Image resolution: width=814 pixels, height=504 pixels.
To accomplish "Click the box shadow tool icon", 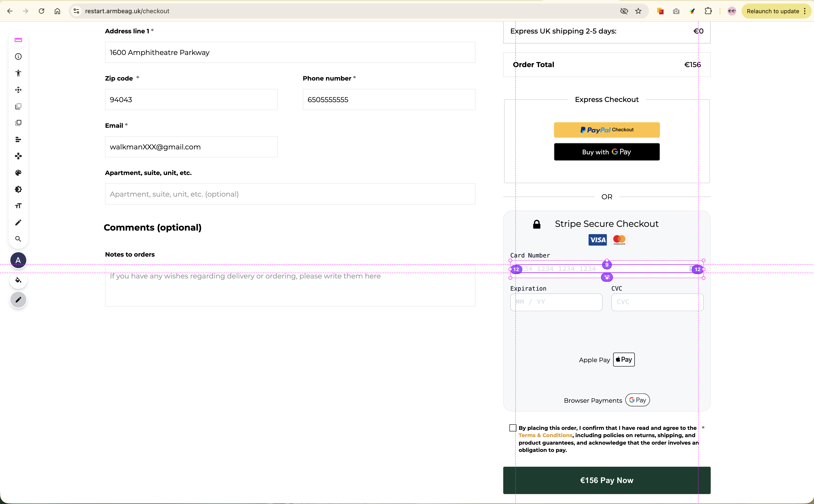I will click(x=18, y=189).
